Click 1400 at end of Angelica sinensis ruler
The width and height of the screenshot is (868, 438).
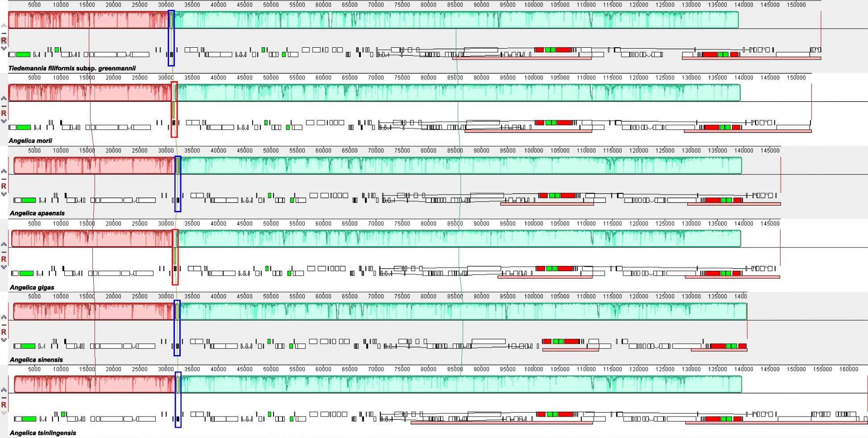pyautogui.click(x=741, y=296)
